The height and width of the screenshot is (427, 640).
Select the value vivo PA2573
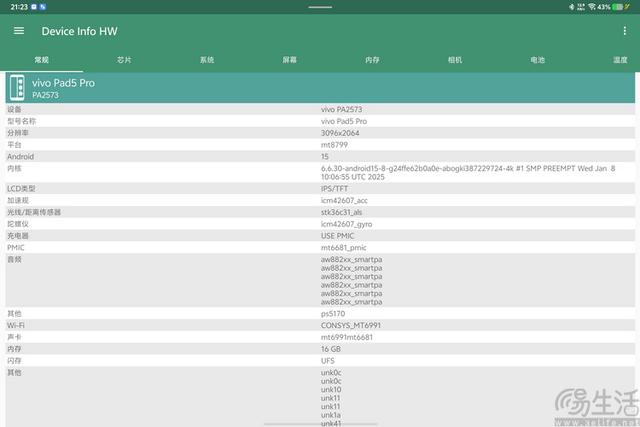pyautogui.click(x=341, y=109)
